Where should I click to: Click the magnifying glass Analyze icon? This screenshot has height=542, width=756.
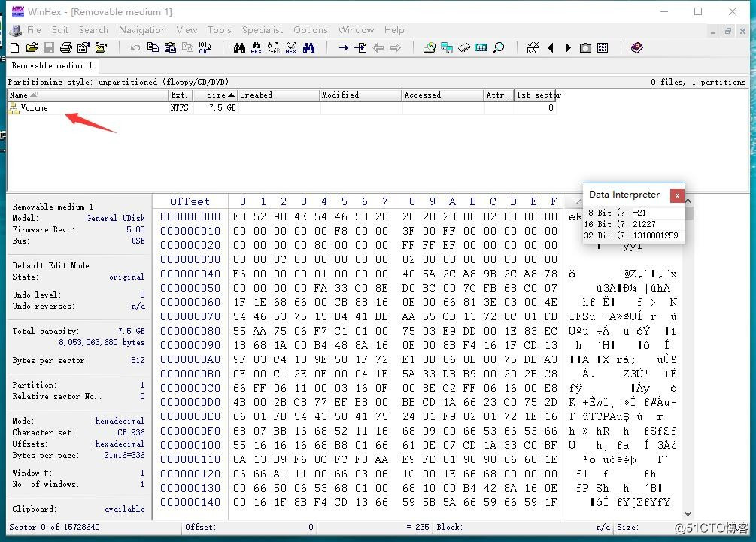coord(499,47)
